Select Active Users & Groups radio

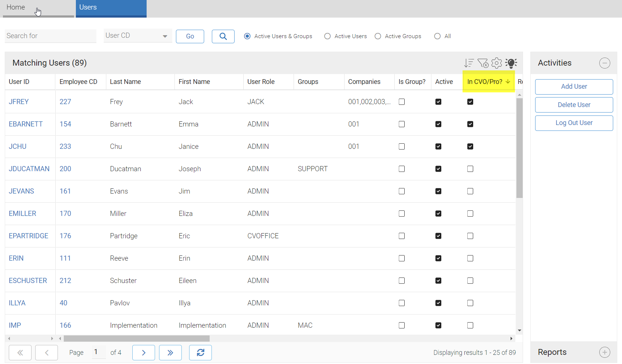[x=247, y=36]
